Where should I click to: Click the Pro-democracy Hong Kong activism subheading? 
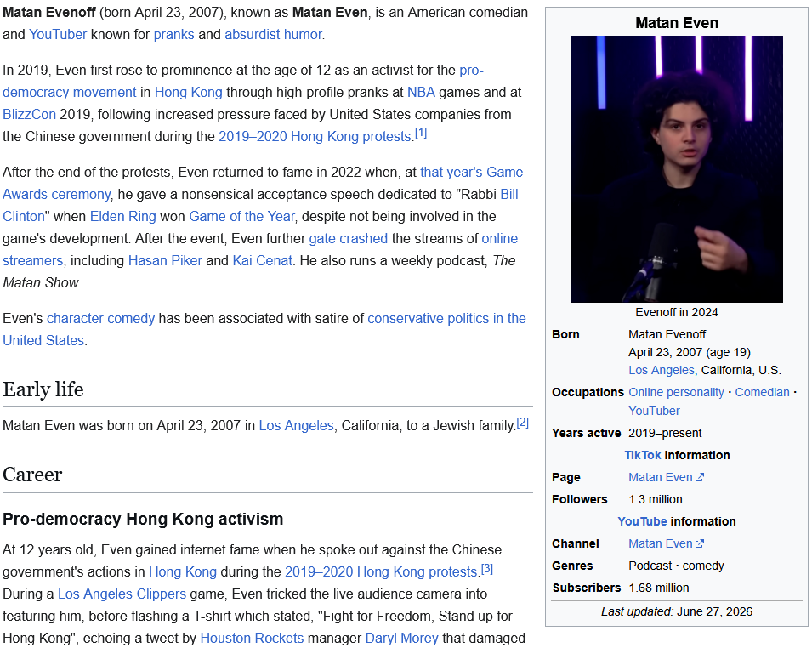tap(143, 519)
